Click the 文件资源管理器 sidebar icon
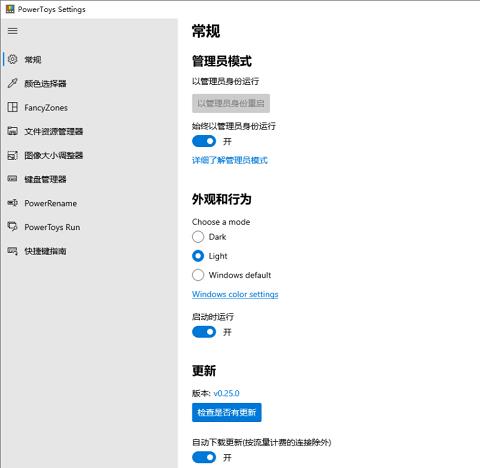The image size is (480, 468). tap(13, 131)
